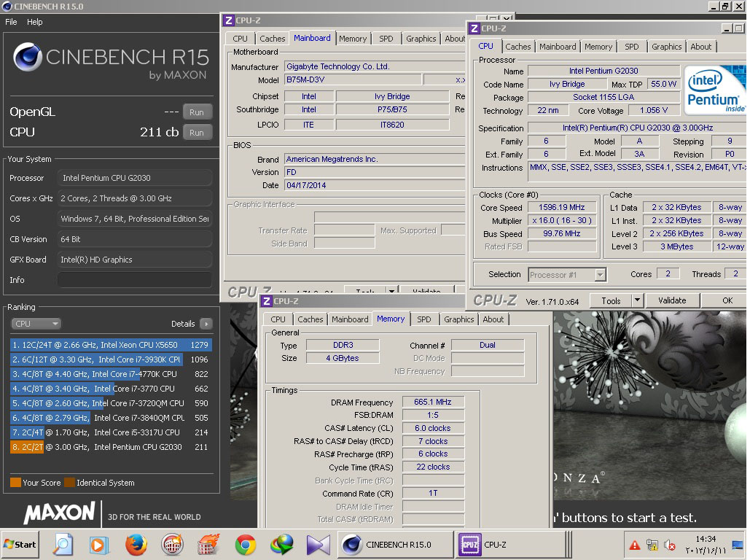Launch Firefox from the taskbar

pos(136,545)
